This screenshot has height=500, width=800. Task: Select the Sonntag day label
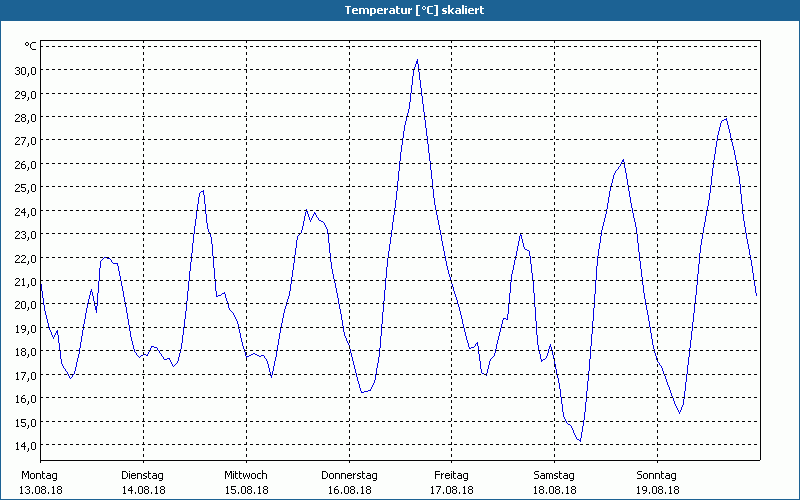click(657, 475)
